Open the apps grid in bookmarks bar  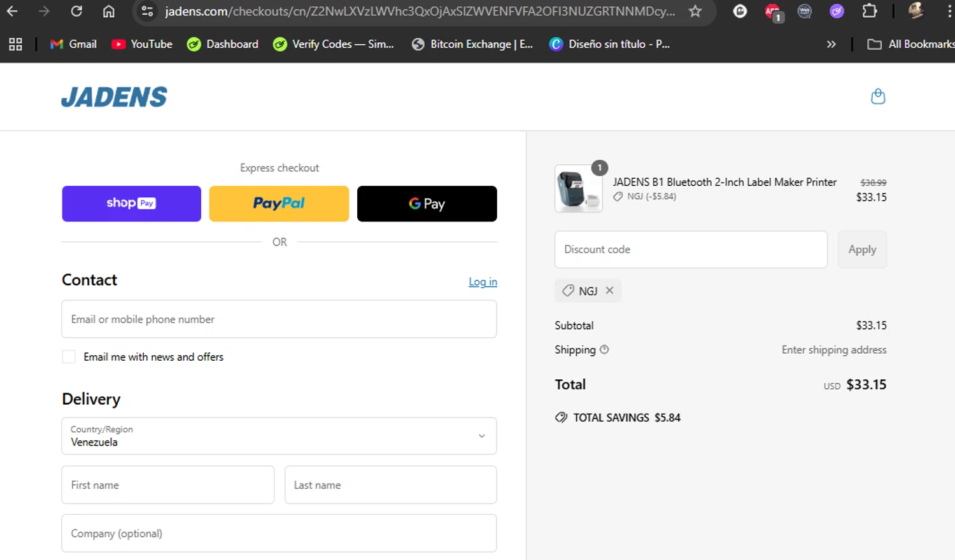(x=15, y=44)
